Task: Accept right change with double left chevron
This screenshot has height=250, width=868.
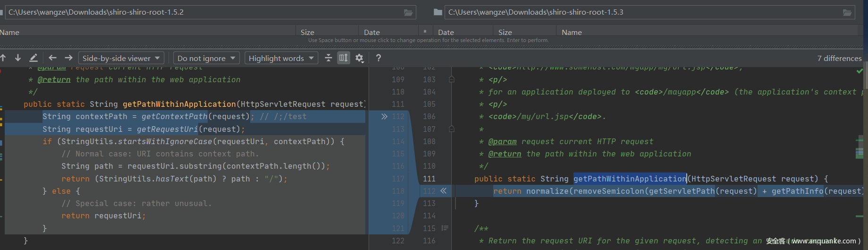Action: tap(443, 191)
